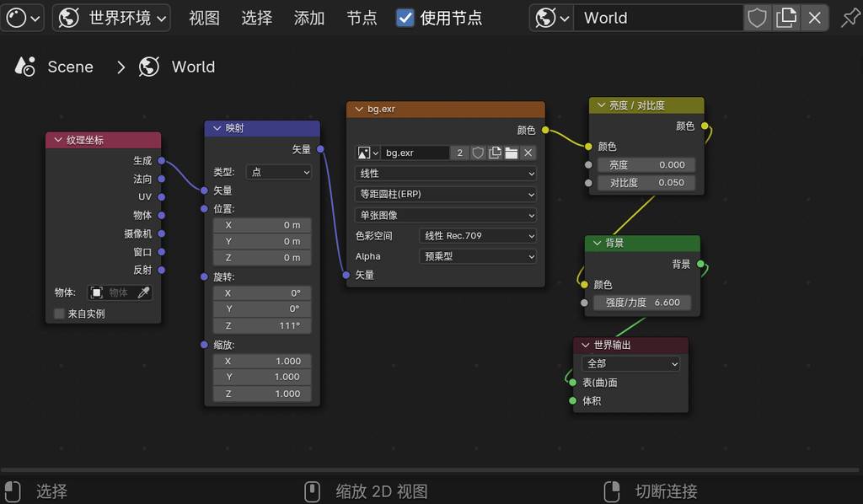
Task: Unlink the World datablock with X icon
Action: point(814,18)
